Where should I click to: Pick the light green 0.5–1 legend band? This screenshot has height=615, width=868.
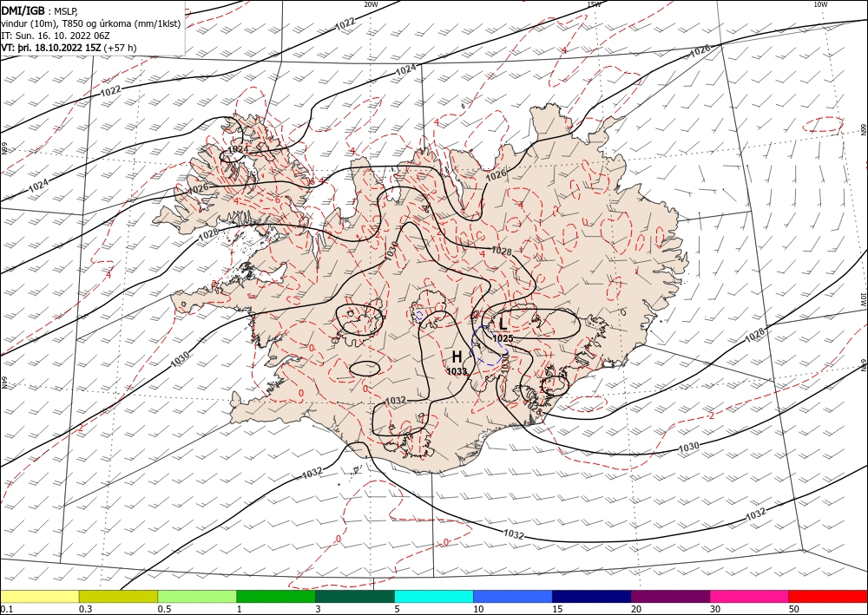coord(197,596)
